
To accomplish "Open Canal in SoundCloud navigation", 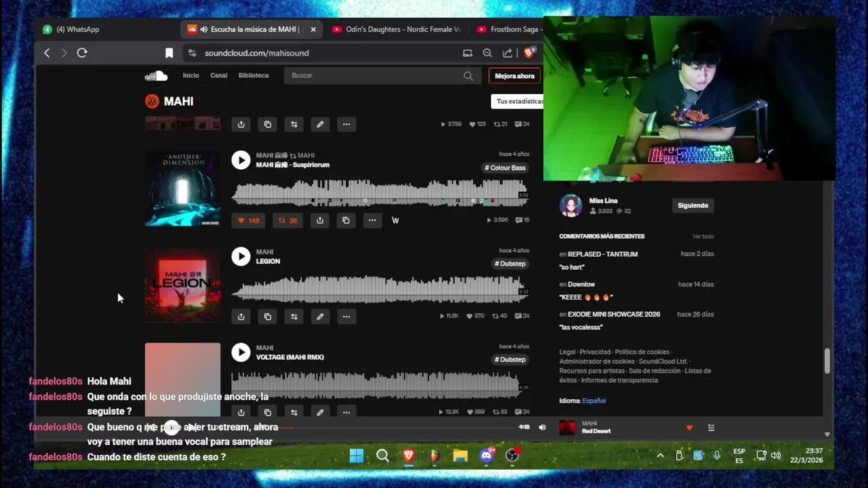I will coord(218,75).
